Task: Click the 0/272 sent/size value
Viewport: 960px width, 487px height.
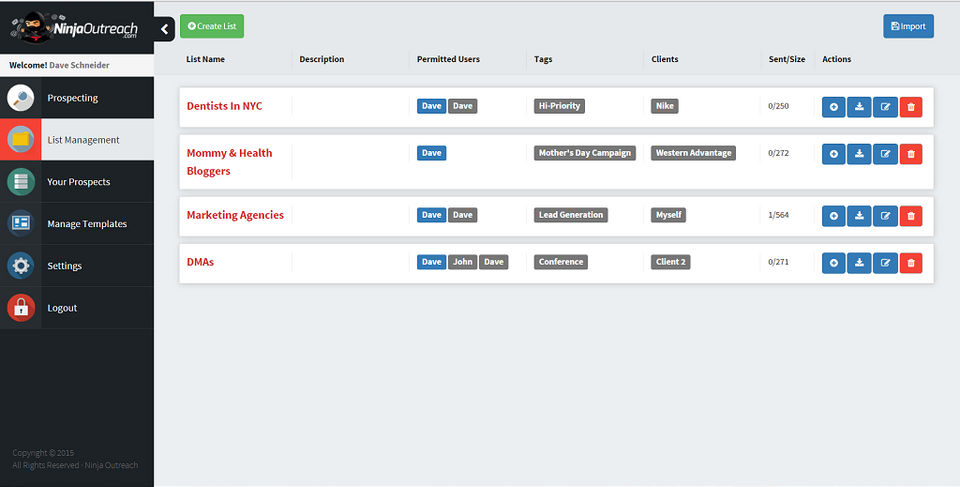Action: click(778, 153)
